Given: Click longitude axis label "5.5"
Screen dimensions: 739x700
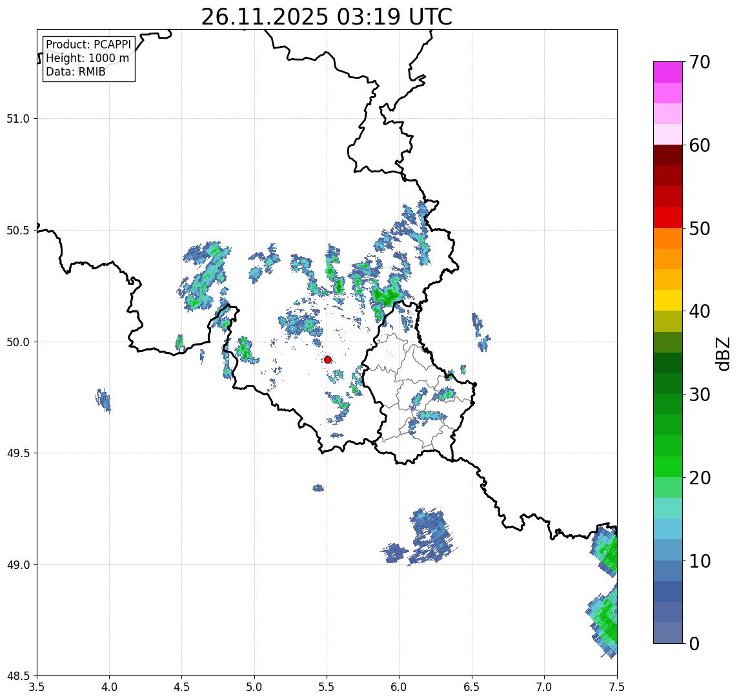Looking at the screenshot, I should [327, 687].
